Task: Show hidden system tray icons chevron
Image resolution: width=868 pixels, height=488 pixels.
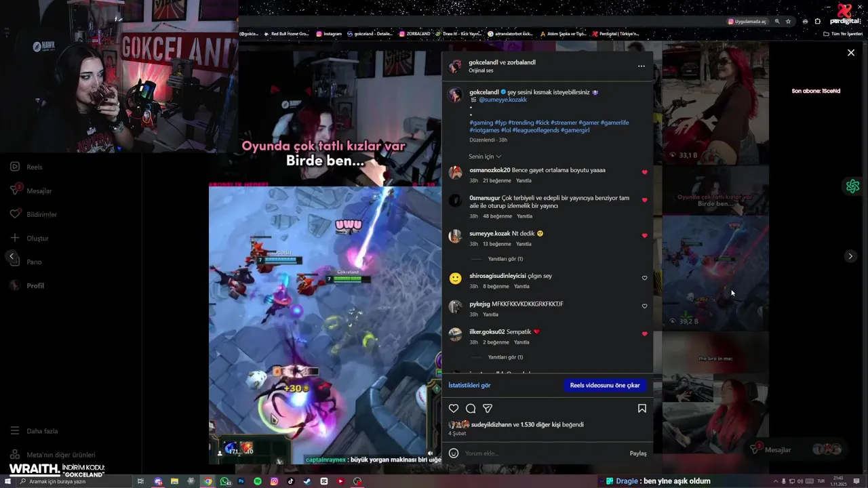Action: tap(776, 481)
